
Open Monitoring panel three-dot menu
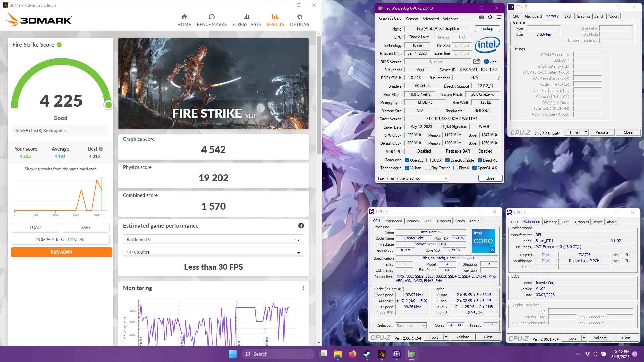click(x=303, y=288)
